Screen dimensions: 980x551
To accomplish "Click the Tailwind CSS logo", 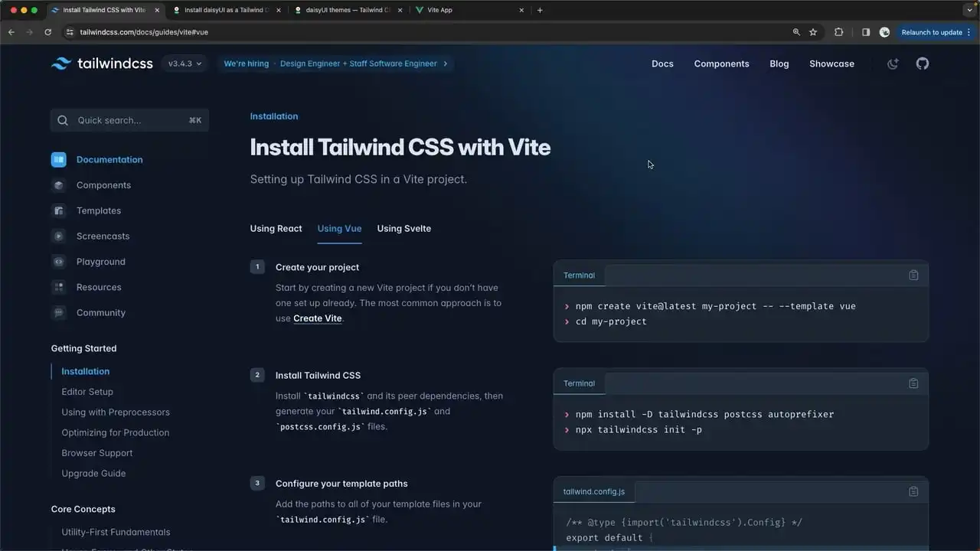I will (102, 64).
